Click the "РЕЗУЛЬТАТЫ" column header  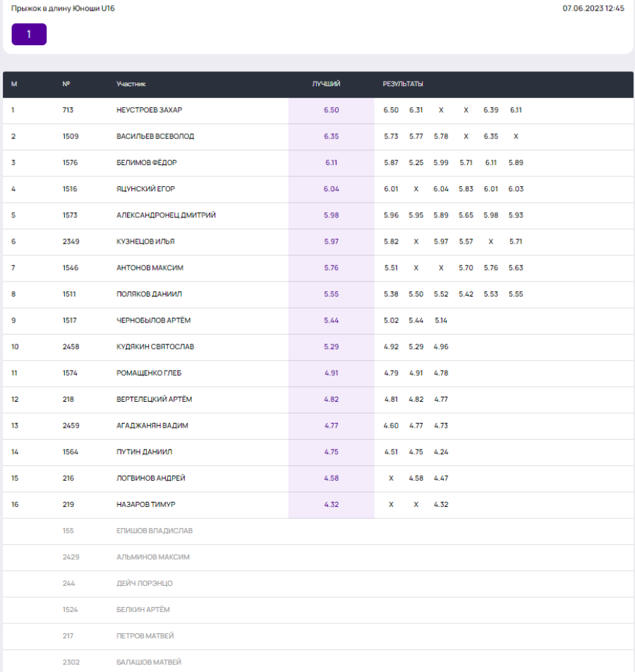click(x=403, y=84)
